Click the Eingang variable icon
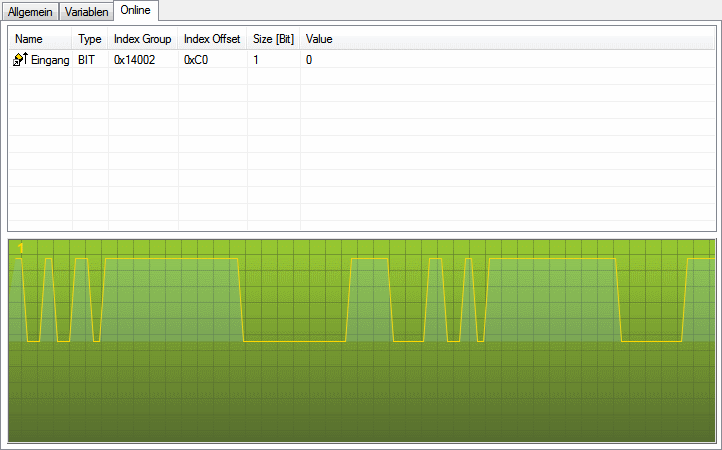The width and height of the screenshot is (722, 450). [x=19, y=60]
